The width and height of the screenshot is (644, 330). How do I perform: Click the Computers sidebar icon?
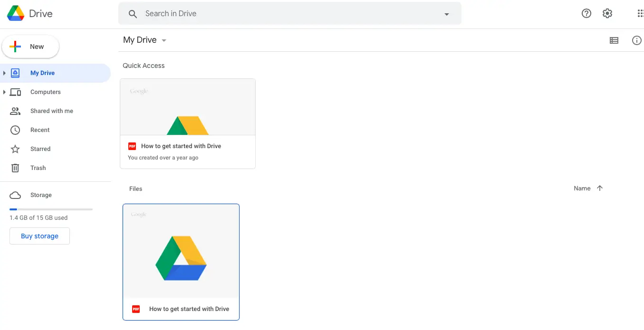pyautogui.click(x=15, y=92)
